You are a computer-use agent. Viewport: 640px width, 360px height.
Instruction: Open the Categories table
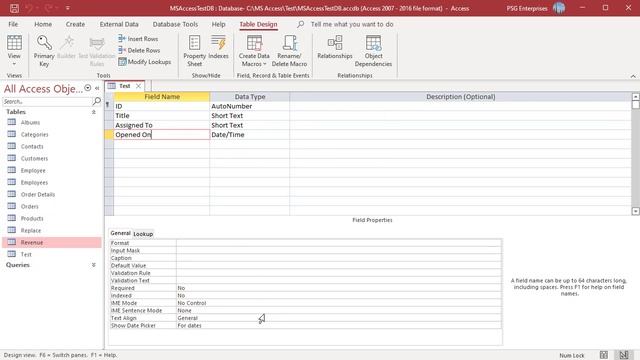pos(34,134)
